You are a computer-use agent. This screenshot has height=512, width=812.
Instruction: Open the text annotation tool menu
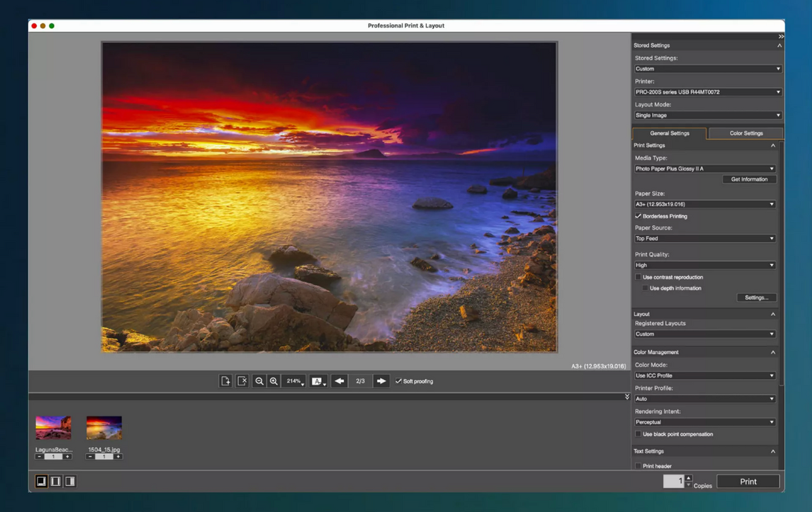point(318,381)
